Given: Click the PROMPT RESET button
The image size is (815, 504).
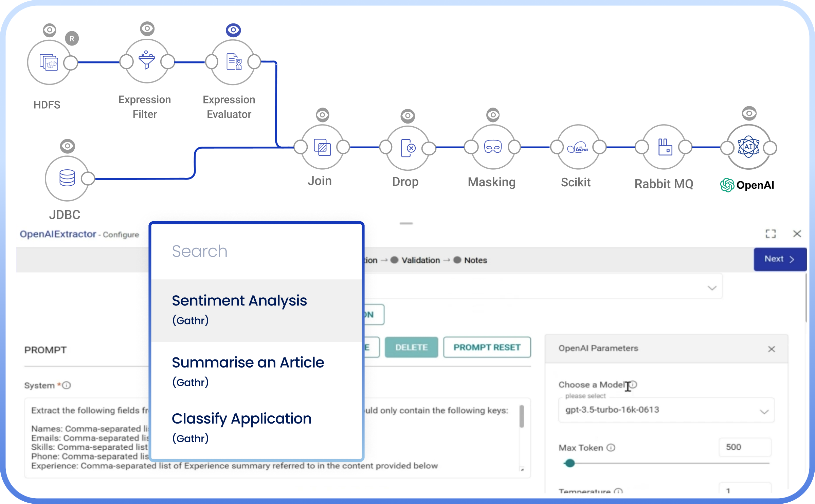Looking at the screenshot, I should click(x=487, y=347).
